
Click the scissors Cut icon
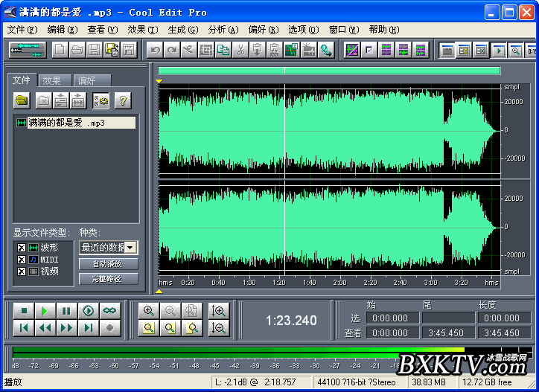[240, 50]
